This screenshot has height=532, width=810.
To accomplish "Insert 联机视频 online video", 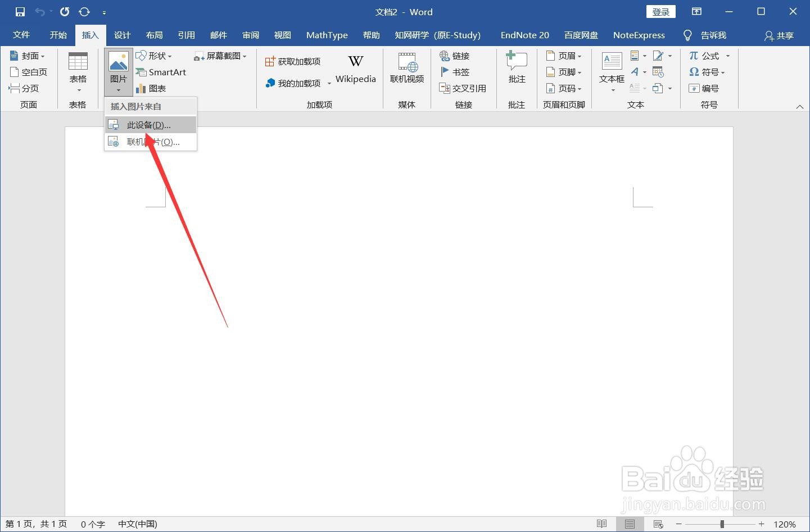I will pos(407,69).
